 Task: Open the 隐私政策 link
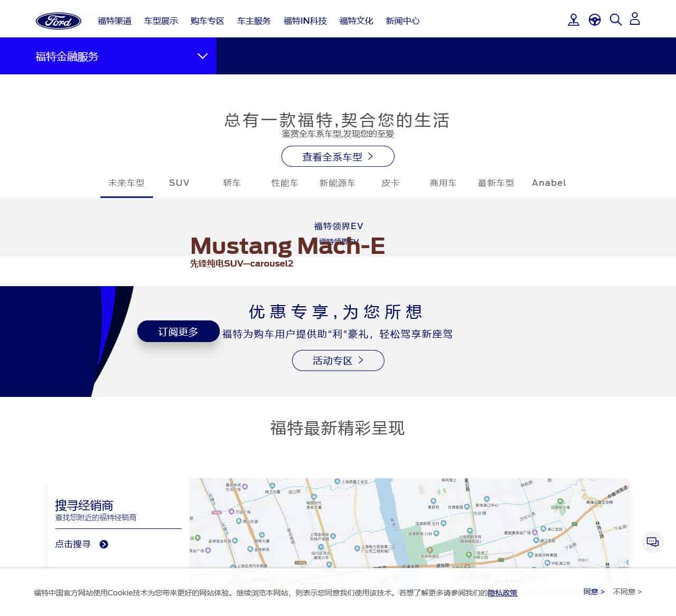pos(502,593)
